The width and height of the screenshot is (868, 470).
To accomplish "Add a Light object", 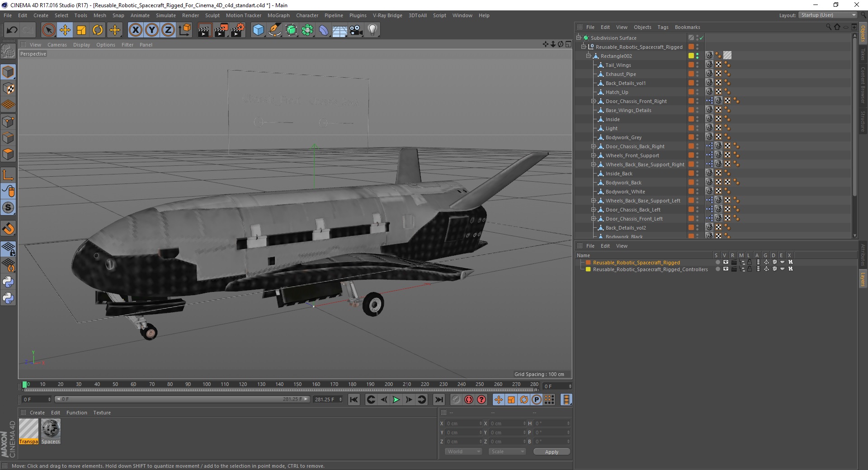I will [373, 30].
